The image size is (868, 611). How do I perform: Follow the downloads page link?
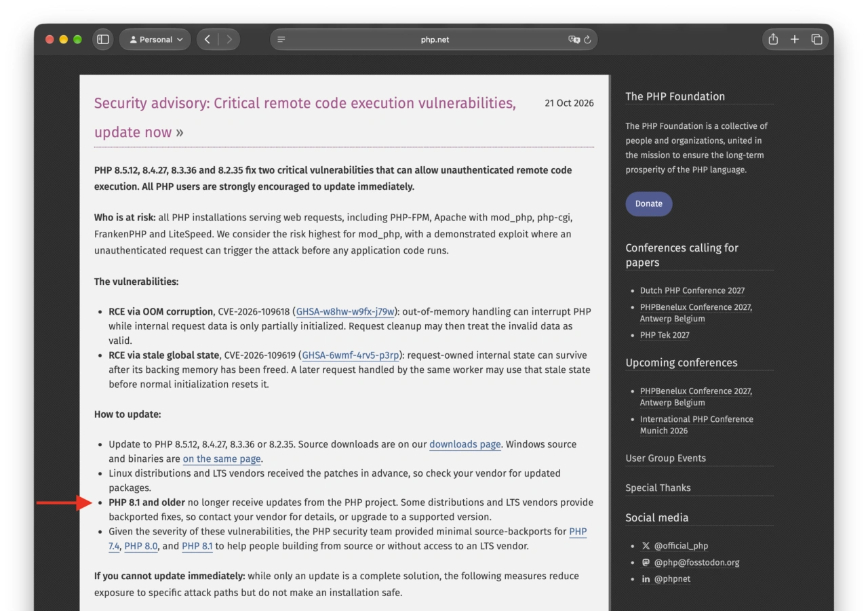click(x=465, y=445)
